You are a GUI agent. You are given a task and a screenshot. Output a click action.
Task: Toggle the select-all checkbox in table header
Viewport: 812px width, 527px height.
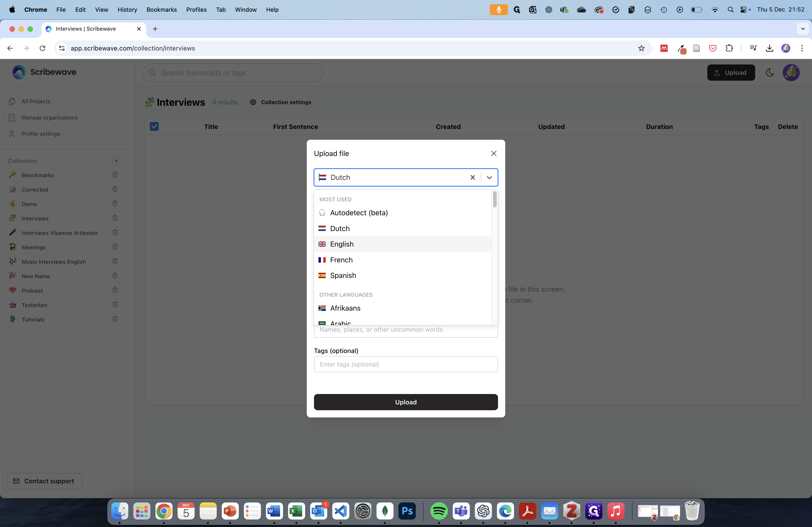154,126
